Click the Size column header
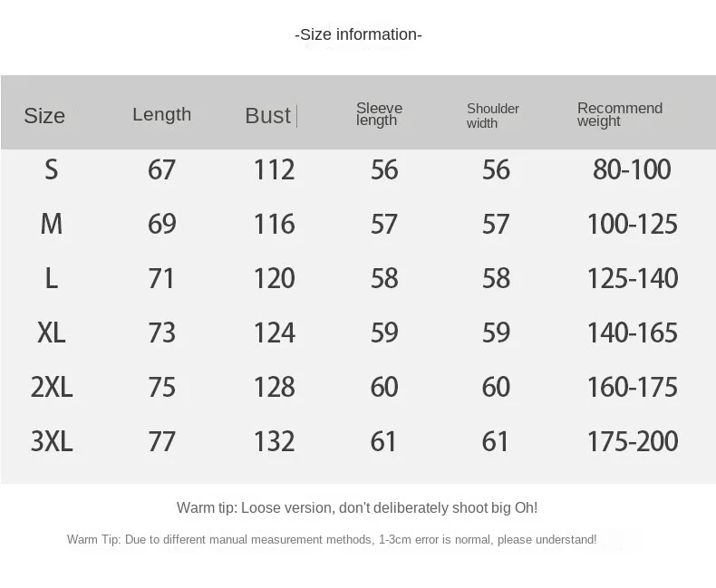Viewport: 716px width, 588px height. tap(44, 116)
